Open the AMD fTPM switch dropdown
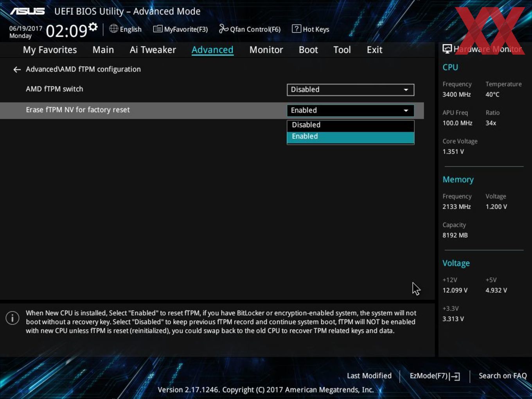The image size is (532, 399). pos(350,90)
